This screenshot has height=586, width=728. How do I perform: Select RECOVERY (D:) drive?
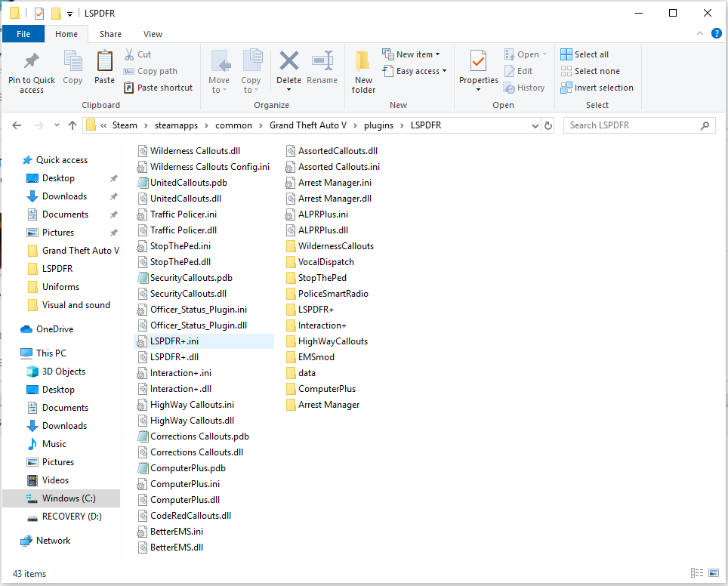tap(72, 517)
